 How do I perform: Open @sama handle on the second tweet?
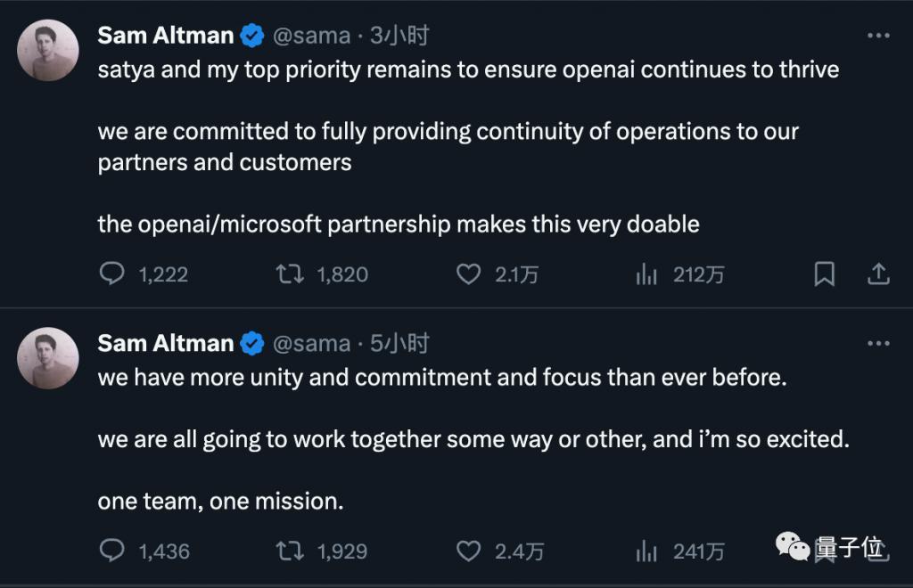point(310,343)
